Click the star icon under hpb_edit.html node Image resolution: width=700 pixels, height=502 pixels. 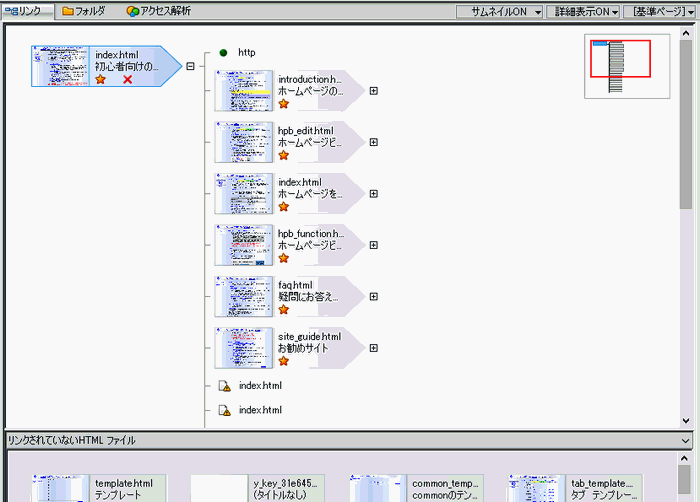click(x=284, y=155)
